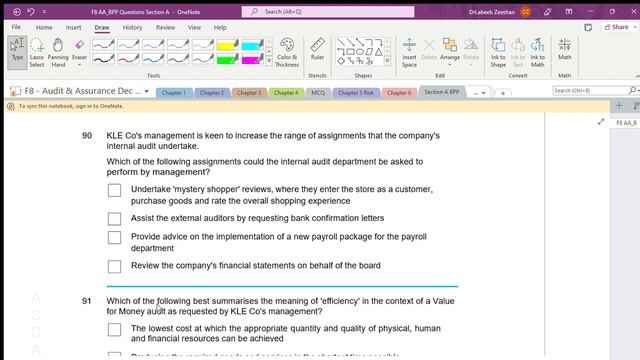Screen dimensions: 640x360
Task: Open the View ribbon tab
Action: pos(194,27)
